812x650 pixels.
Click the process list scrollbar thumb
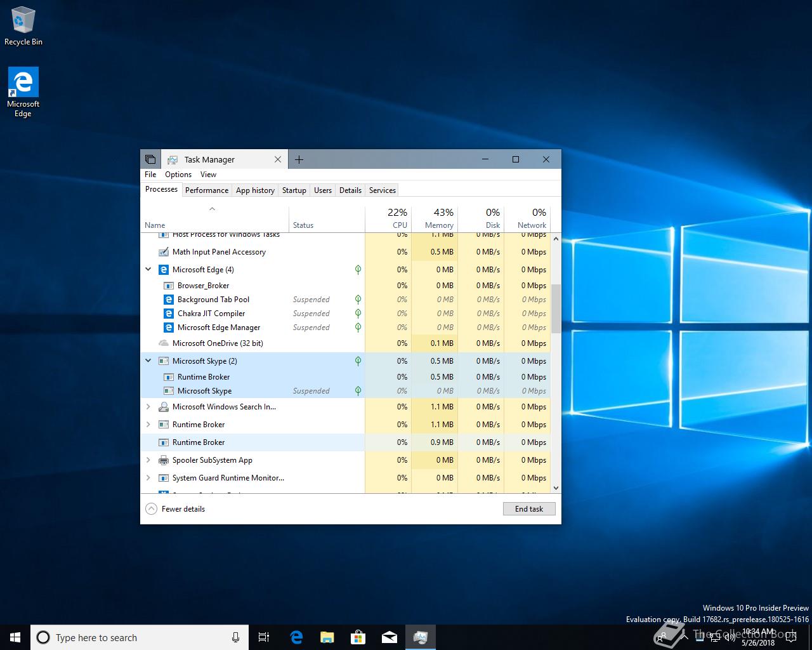coord(556,308)
